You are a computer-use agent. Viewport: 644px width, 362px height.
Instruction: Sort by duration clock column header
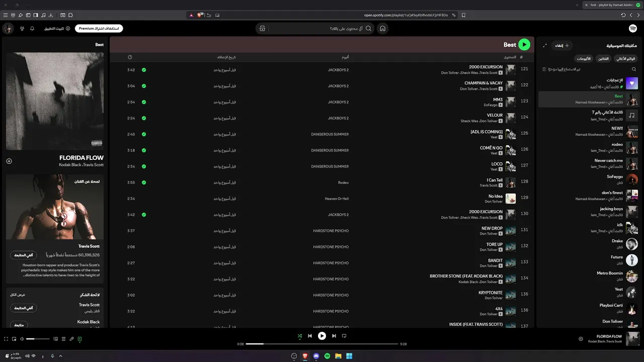(x=130, y=57)
